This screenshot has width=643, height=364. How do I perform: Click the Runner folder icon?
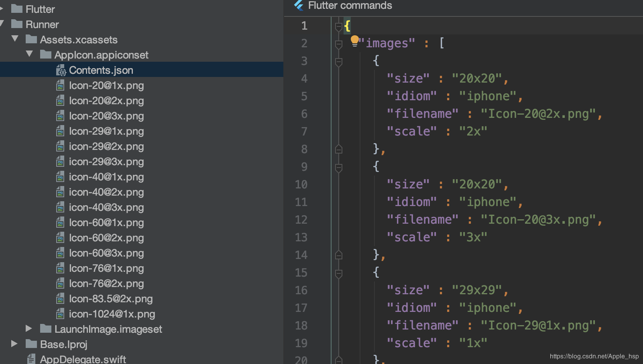(17, 24)
